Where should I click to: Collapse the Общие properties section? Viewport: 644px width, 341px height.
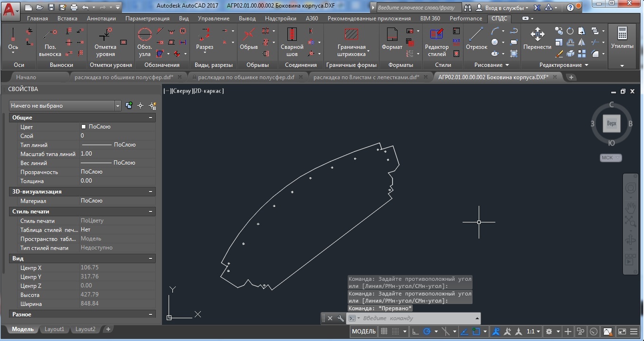tap(151, 118)
